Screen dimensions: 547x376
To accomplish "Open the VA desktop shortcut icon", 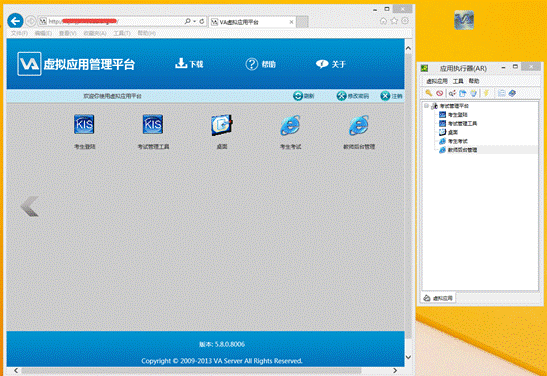I will pyautogui.click(x=464, y=20).
